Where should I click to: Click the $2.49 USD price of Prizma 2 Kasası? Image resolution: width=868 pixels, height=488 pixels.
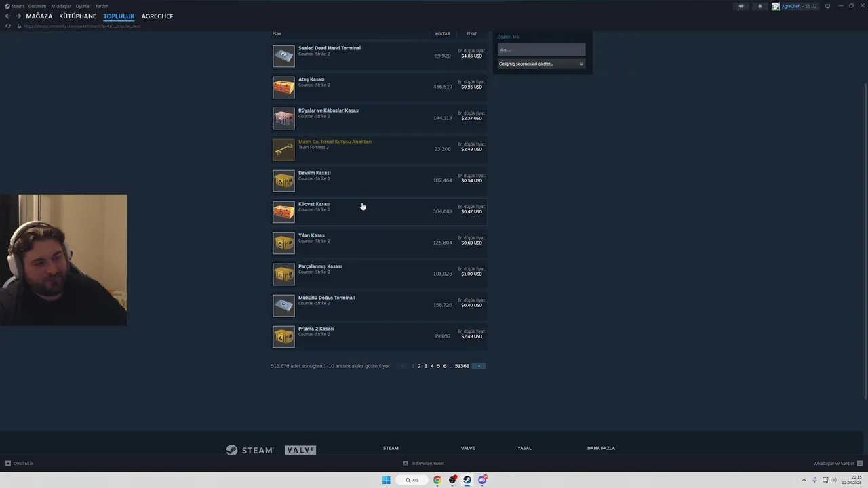(471, 336)
